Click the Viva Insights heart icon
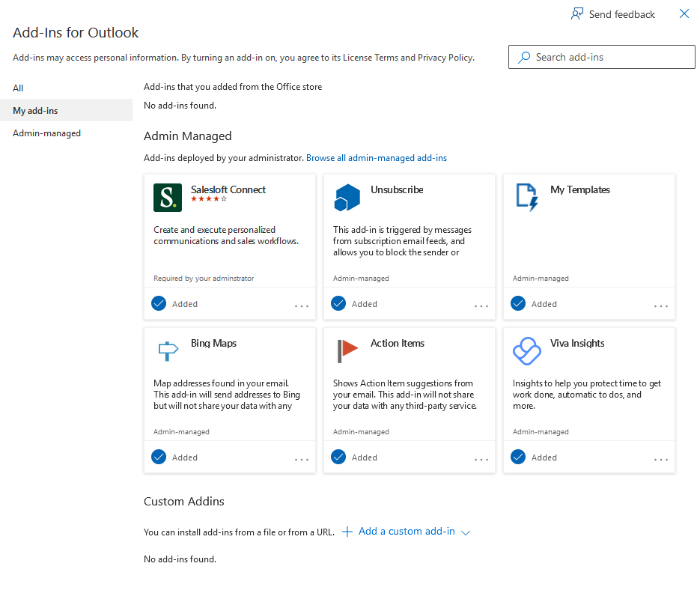Screen dimensions: 700x608 tap(527, 351)
